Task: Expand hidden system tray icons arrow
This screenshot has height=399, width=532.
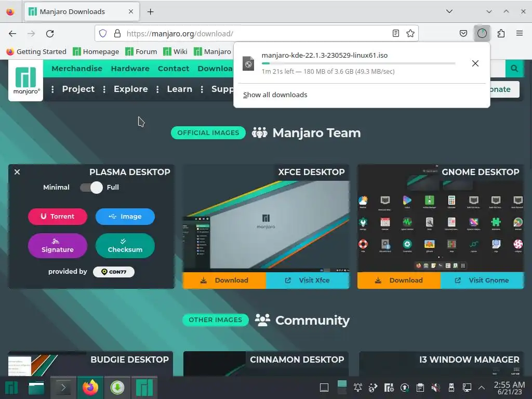Action: point(482,387)
